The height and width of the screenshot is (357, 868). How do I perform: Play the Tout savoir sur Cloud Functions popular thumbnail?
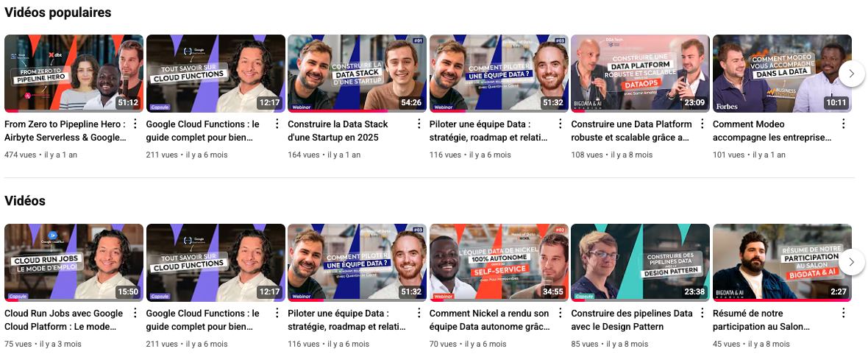coord(216,74)
